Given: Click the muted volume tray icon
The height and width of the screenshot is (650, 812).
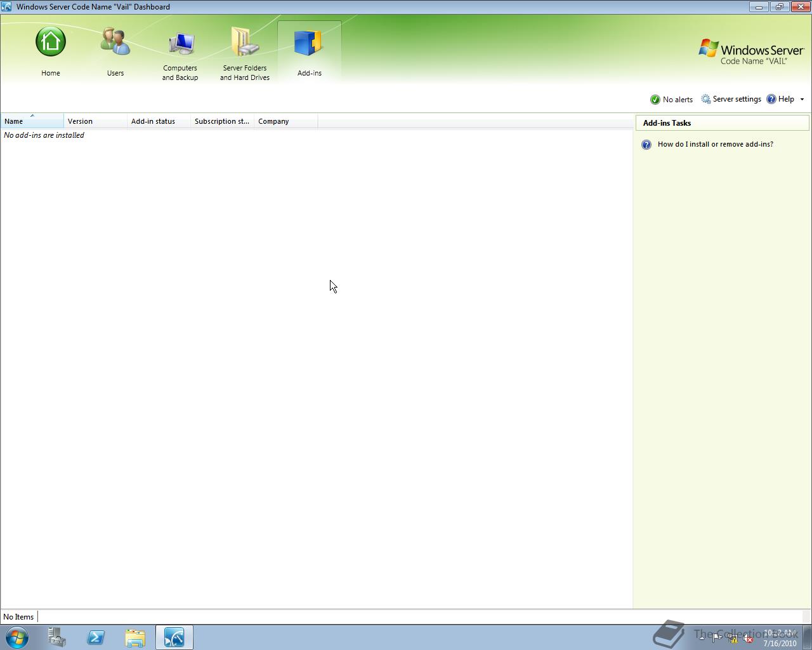Looking at the screenshot, I should pos(748,639).
